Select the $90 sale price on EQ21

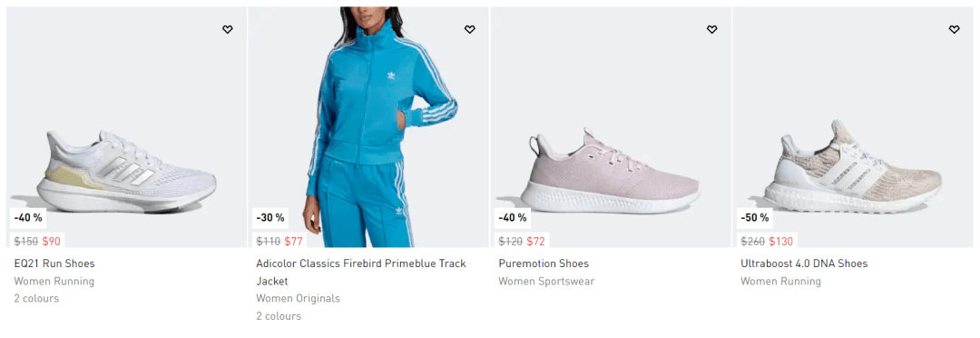click(51, 241)
